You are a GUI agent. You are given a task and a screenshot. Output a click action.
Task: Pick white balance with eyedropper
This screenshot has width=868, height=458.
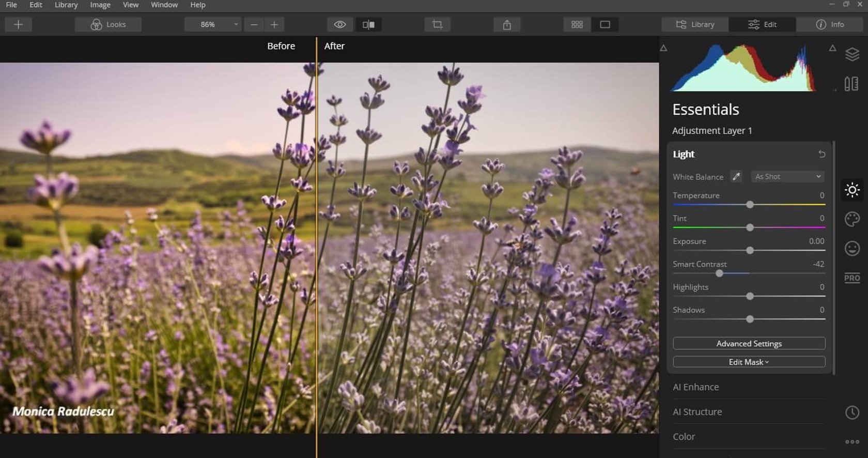coord(736,177)
